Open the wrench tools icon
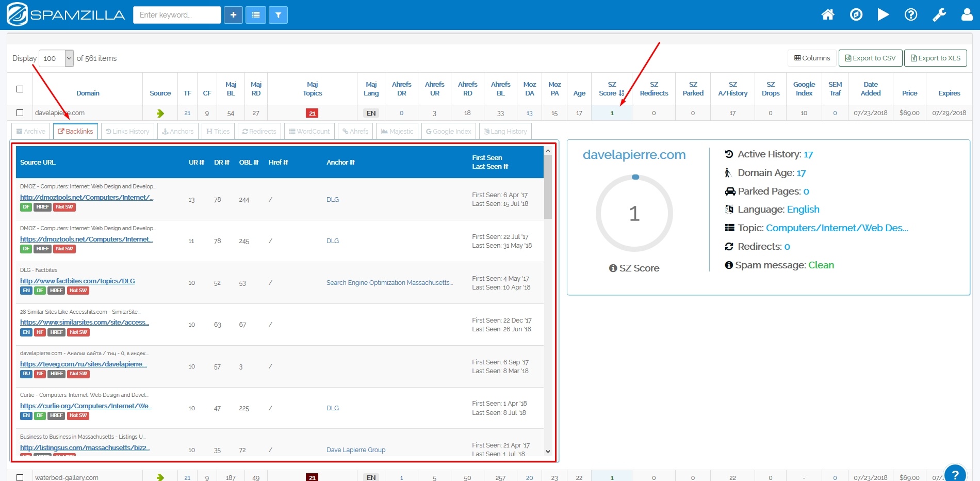The width and height of the screenshot is (980, 481). coord(939,14)
